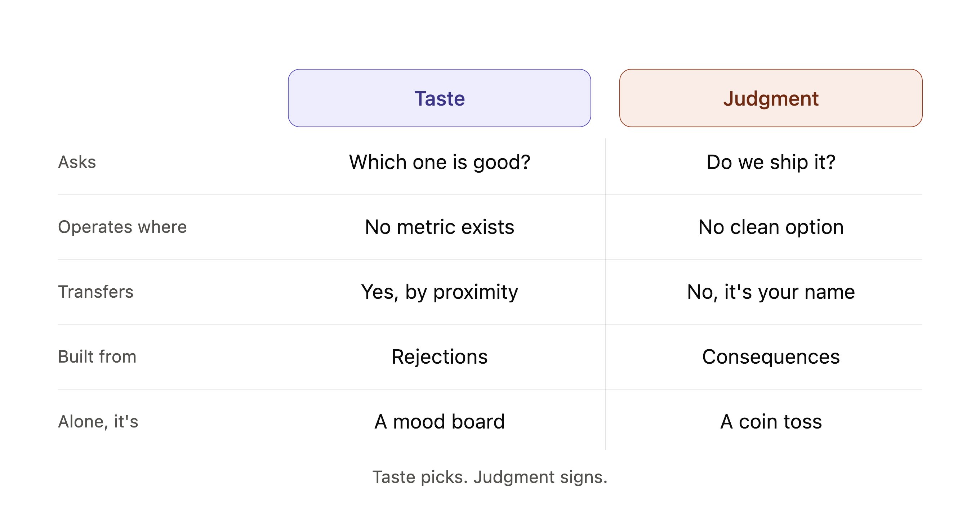Select the 'No clean option' text

[x=771, y=227]
